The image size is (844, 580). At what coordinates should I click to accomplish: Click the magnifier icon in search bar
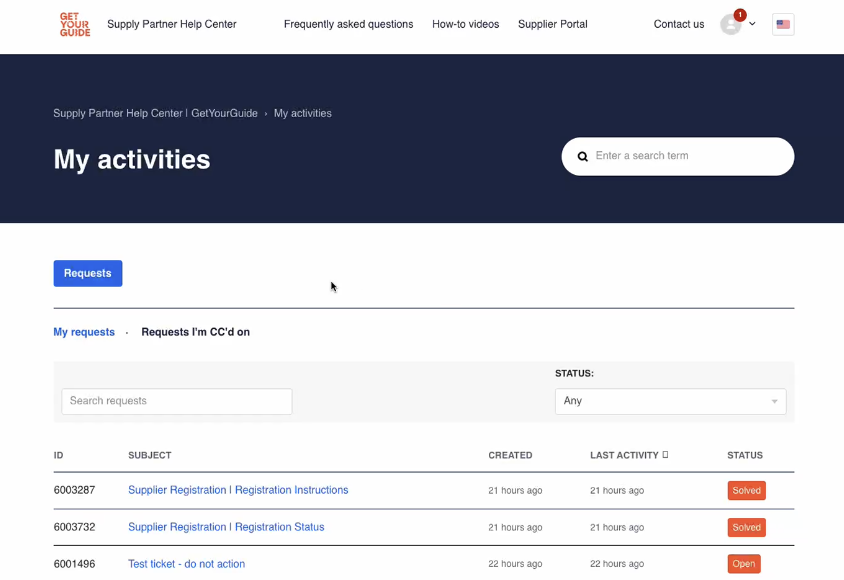(x=582, y=157)
